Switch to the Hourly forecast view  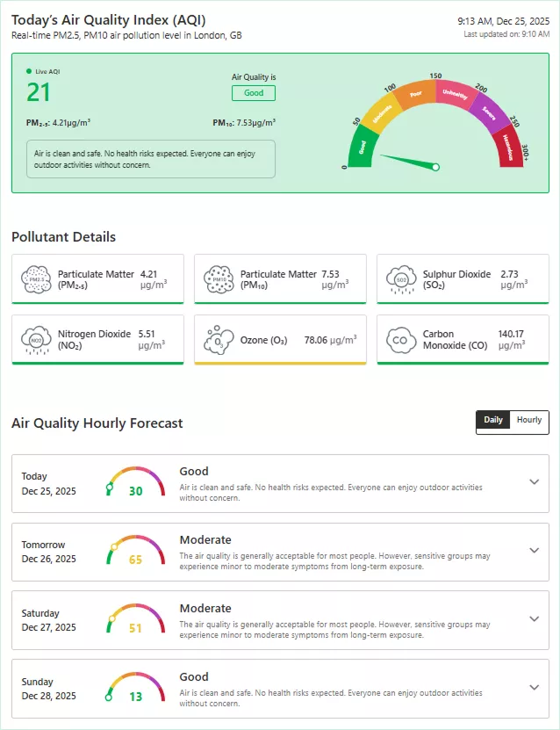point(528,421)
